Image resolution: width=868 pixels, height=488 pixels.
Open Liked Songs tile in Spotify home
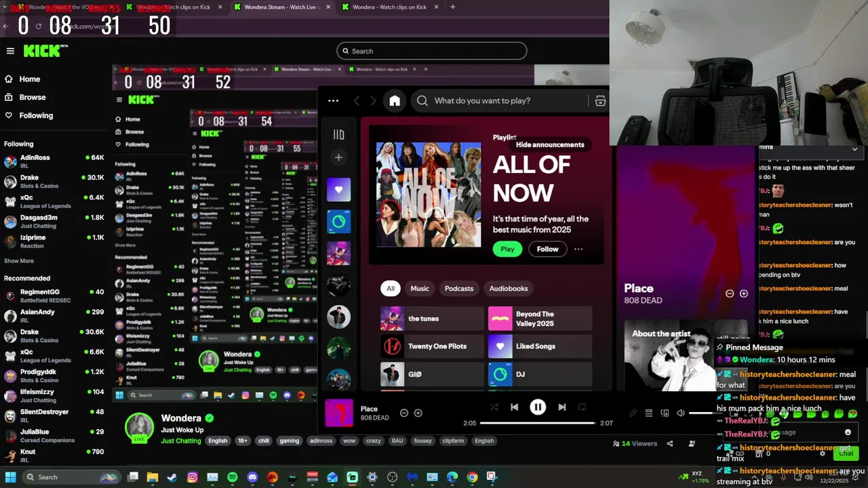tap(540, 346)
